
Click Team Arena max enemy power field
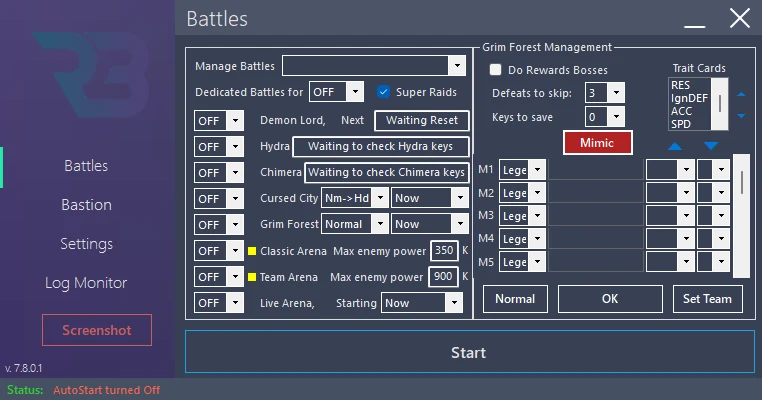coord(443,277)
